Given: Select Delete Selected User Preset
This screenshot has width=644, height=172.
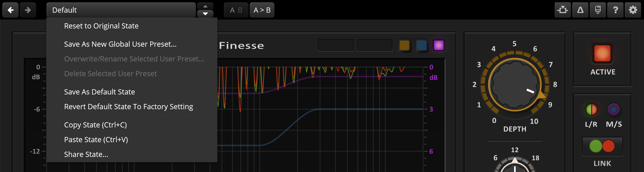Looking at the screenshot, I should 132,74.
